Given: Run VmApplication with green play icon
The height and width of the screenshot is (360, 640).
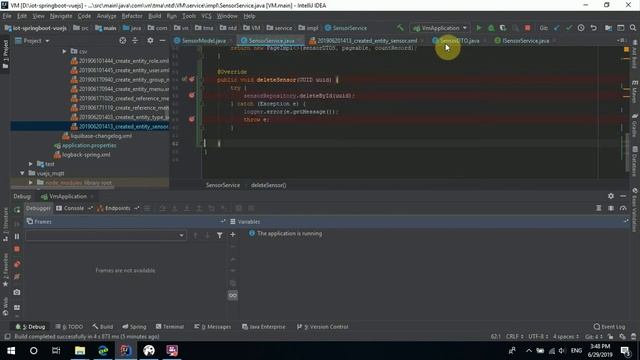Looking at the screenshot, I should click(x=478, y=28).
